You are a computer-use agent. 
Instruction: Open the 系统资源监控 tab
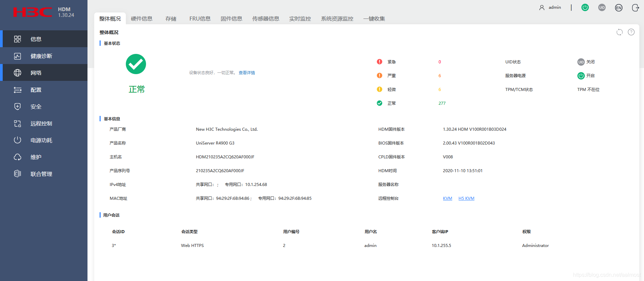pos(337,19)
